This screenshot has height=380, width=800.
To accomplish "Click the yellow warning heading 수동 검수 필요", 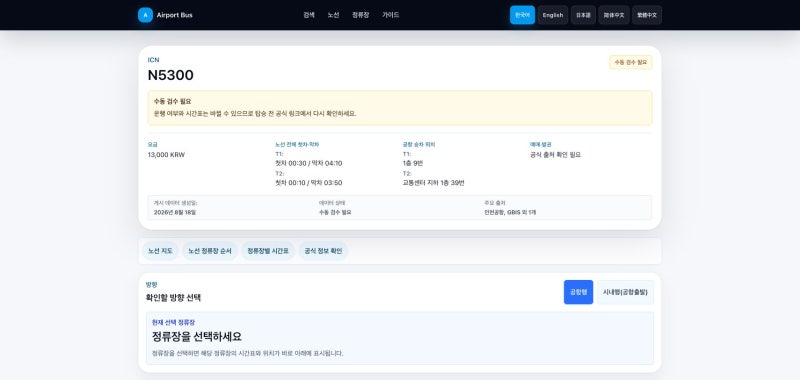I will pyautogui.click(x=172, y=102).
